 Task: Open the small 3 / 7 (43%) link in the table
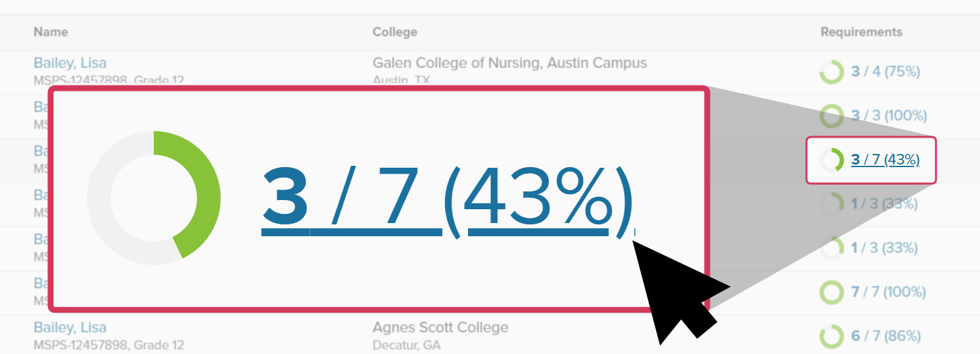tap(885, 160)
